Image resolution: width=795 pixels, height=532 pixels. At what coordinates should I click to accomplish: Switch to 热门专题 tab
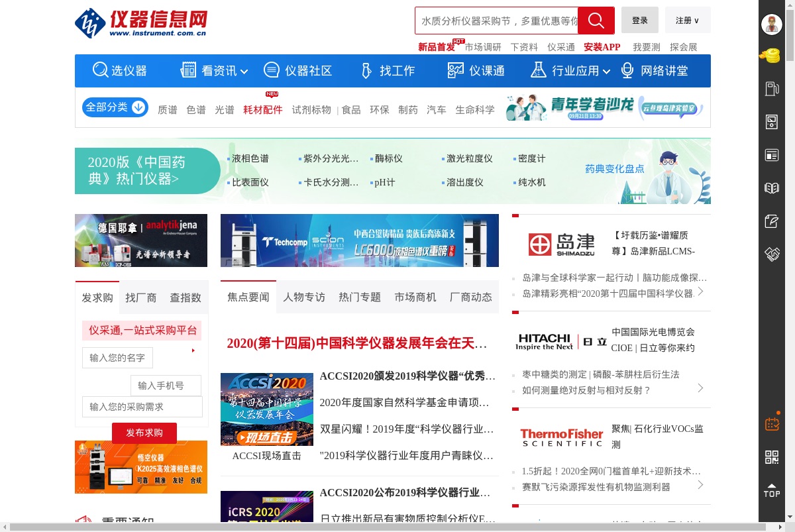click(360, 297)
